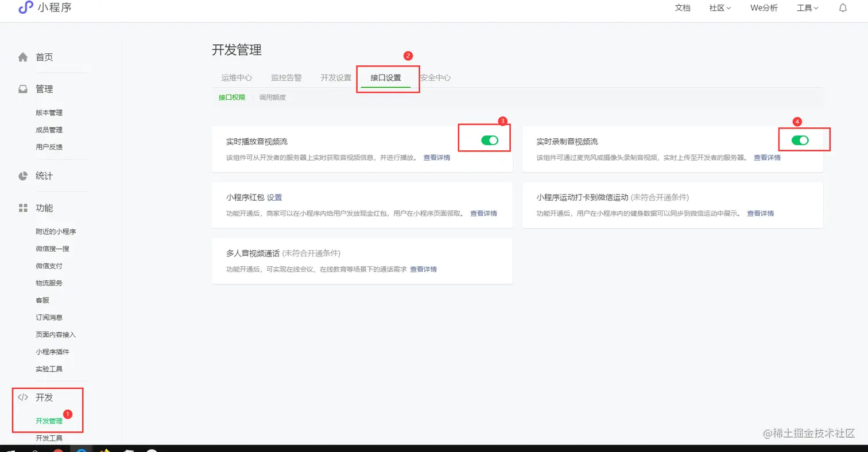868x452 pixels.
Task: Toggle off 实时录制音视频流 switch
Action: (x=800, y=140)
